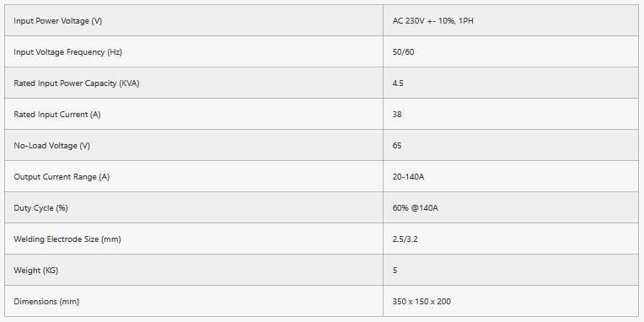The image size is (644, 322).
Task: Select the 38 rated current value
Action: click(397, 114)
